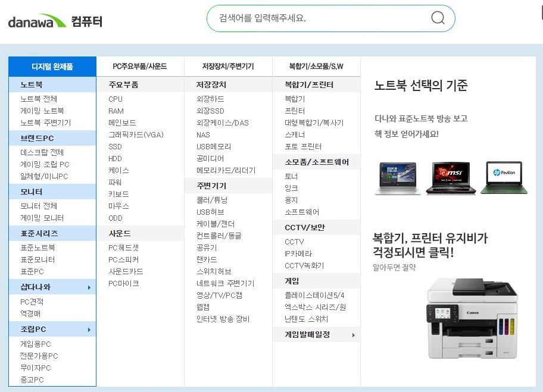Screen dimensions: 543x392
Task: Click the Canon printer image
Action: click(473, 318)
